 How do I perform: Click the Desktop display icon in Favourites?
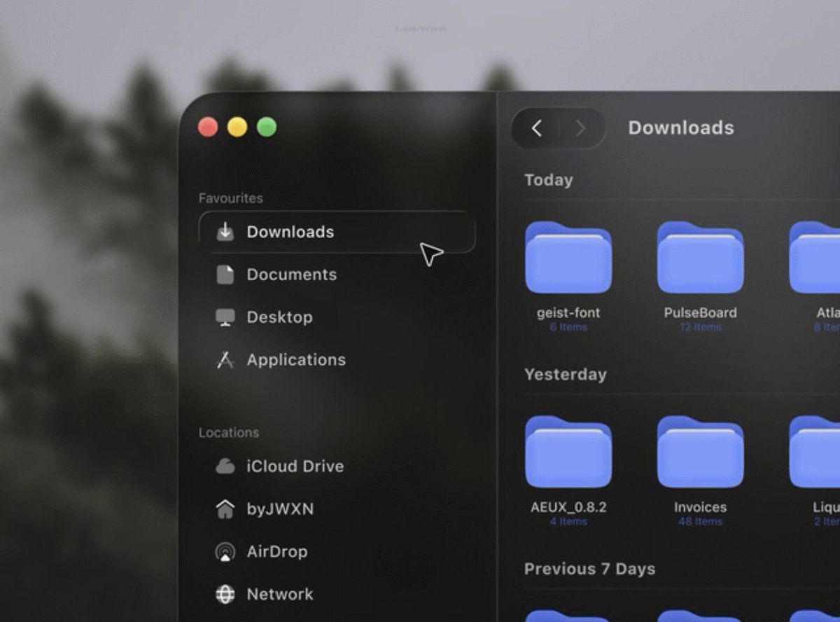click(x=224, y=317)
